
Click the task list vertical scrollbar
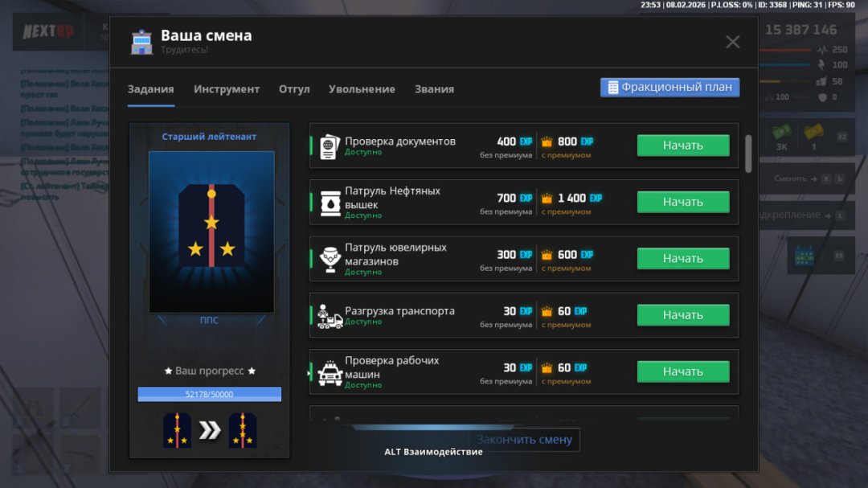click(x=749, y=153)
